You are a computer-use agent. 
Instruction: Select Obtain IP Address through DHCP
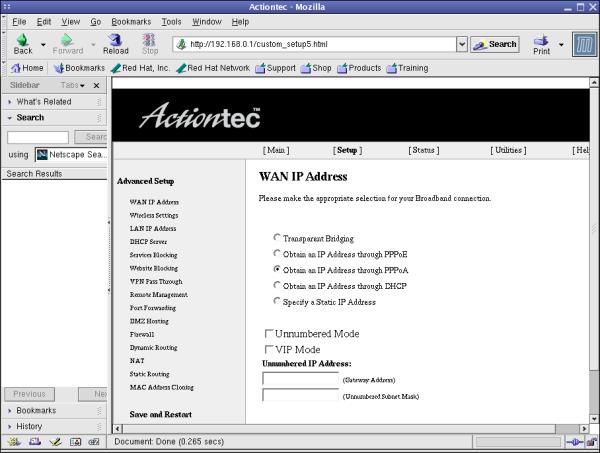(x=277, y=285)
